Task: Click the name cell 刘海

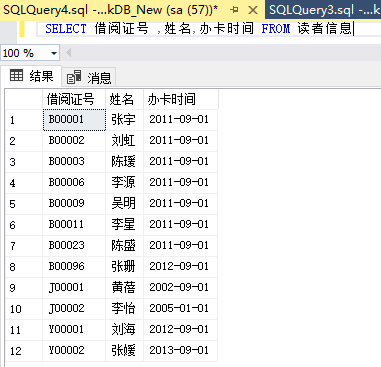Action: (124, 330)
